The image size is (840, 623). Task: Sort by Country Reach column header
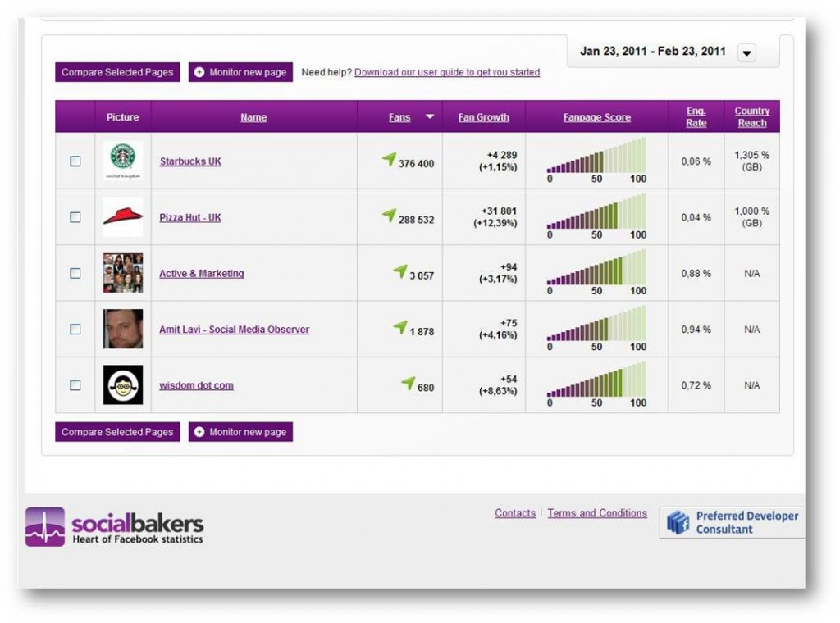tap(751, 116)
